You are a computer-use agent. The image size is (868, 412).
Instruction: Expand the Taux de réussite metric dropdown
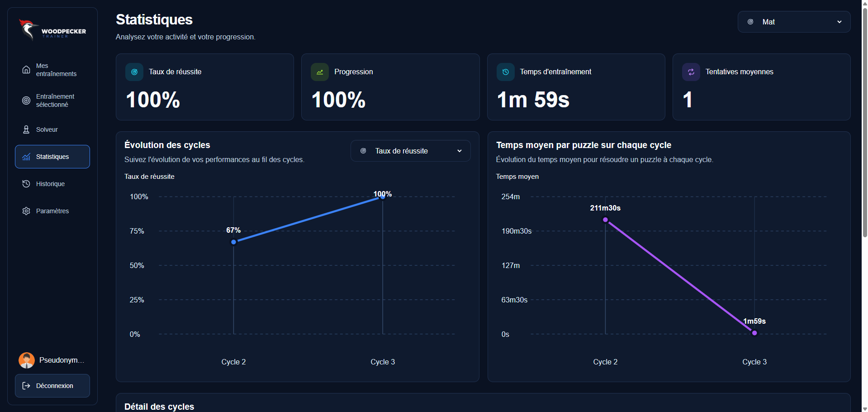tap(410, 151)
